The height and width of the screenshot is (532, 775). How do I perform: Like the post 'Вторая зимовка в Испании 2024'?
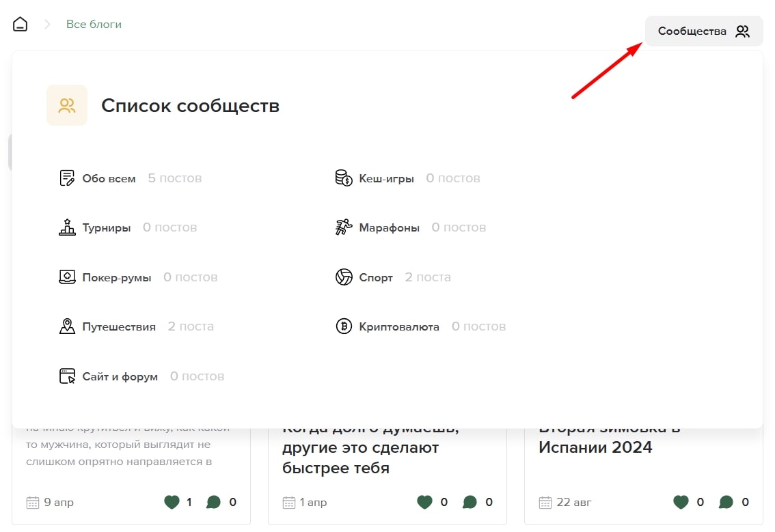click(681, 501)
